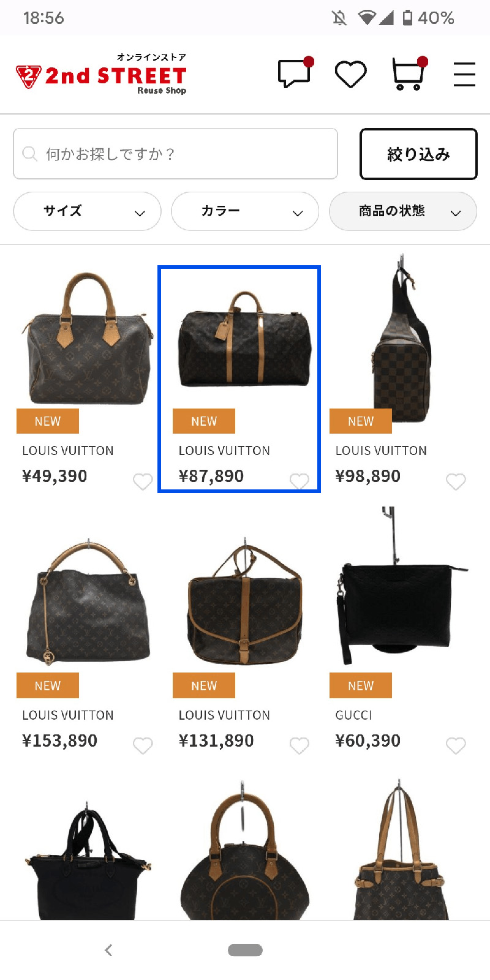This screenshot has width=490, height=980.
Task: Expand the サイズ dropdown
Action: pyautogui.click(x=87, y=211)
